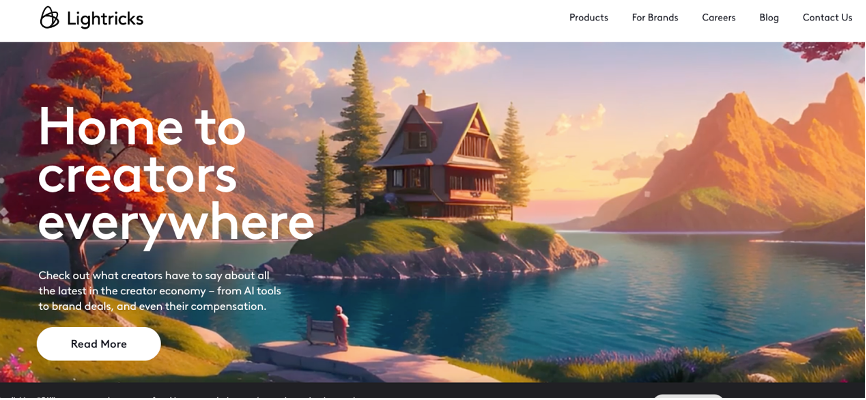This screenshot has height=400, width=866.
Task: Click the sunlit mountain peak on the right
Action: 735,160
